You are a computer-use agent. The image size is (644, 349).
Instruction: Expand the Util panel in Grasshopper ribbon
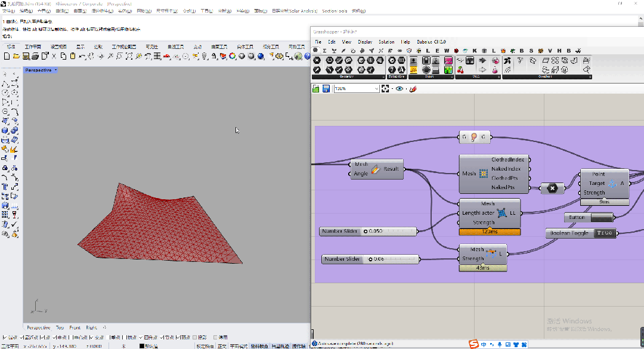(499, 77)
